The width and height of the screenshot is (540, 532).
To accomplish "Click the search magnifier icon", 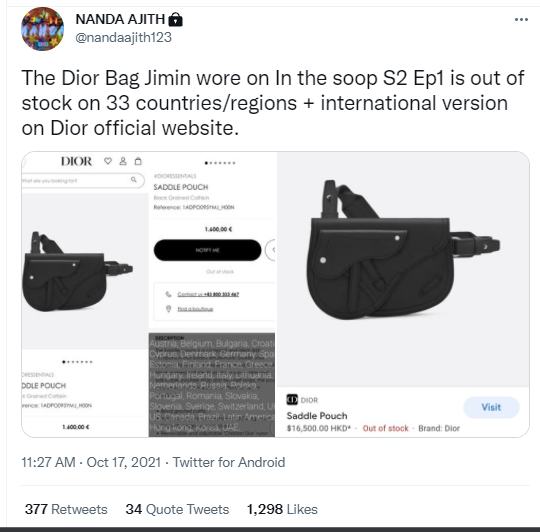I will point(134,179).
